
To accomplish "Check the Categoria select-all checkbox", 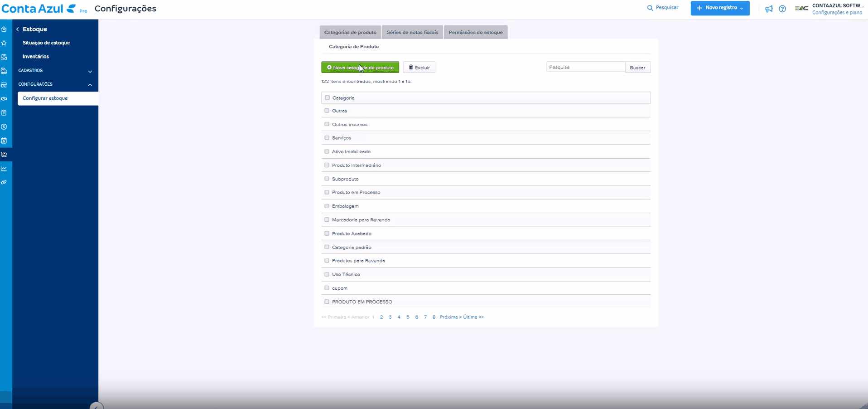I will coord(327,97).
